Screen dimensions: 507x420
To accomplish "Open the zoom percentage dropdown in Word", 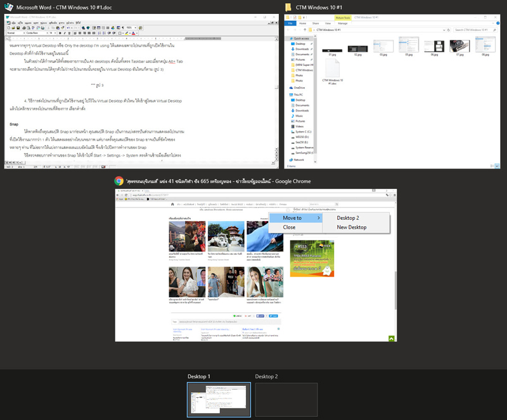I will tap(135, 28).
